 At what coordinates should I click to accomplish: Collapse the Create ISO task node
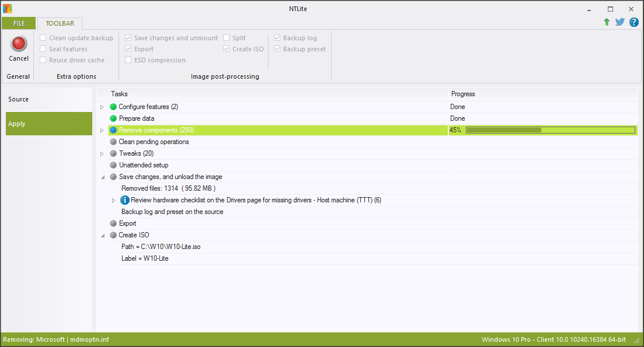coord(102,236)
